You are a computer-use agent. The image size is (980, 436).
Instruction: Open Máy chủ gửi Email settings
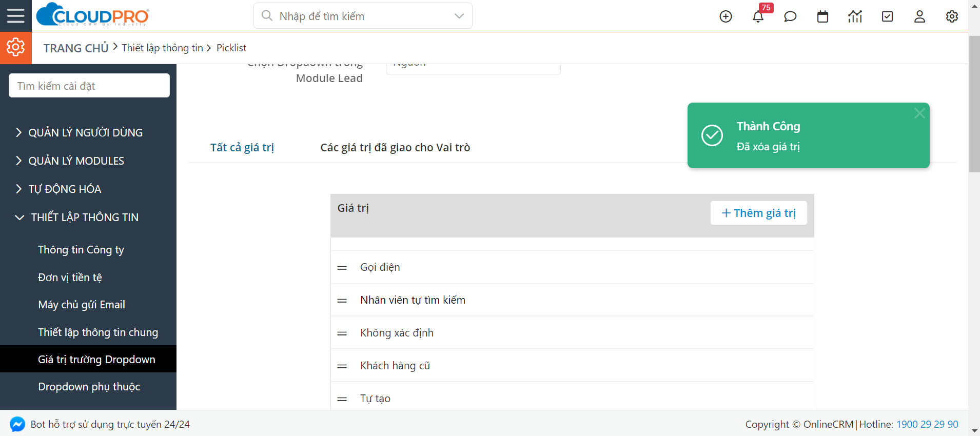click(x=82, y=305)
